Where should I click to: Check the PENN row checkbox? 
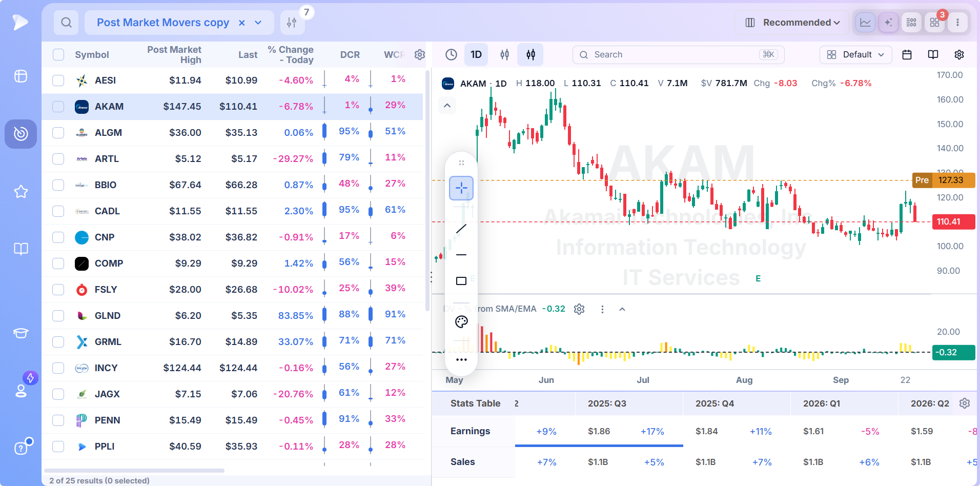[x=58, y=420]
